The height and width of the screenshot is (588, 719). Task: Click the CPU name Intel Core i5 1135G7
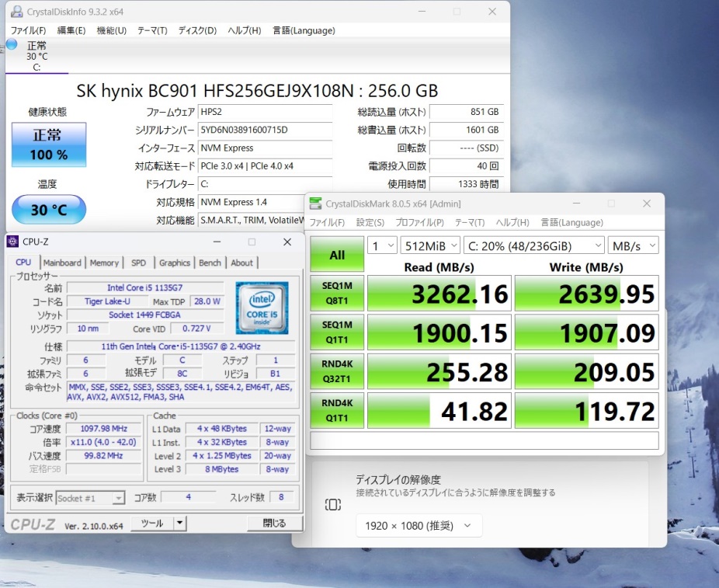pos(145,287)
